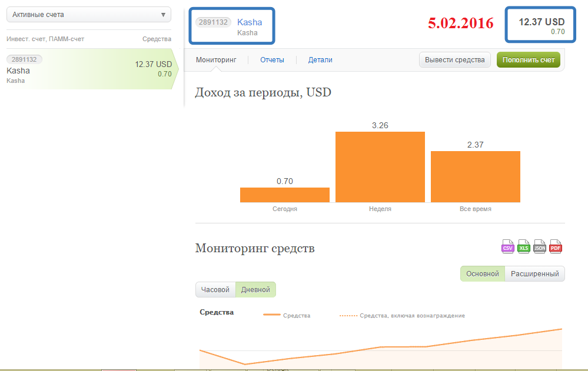Open the Активные счета dropdown
Screen dimensions: 588x371
coord(89,15)
